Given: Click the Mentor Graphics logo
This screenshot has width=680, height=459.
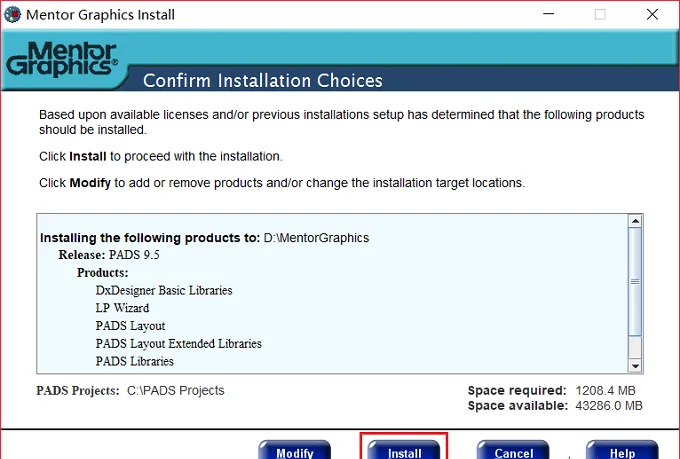Looking at the screenshot, I should point(62,59).
